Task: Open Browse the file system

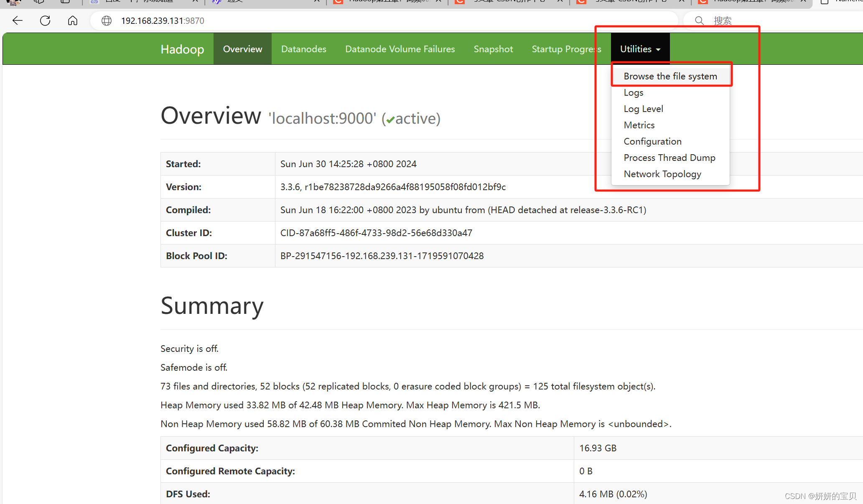Action: pos(670,76)
